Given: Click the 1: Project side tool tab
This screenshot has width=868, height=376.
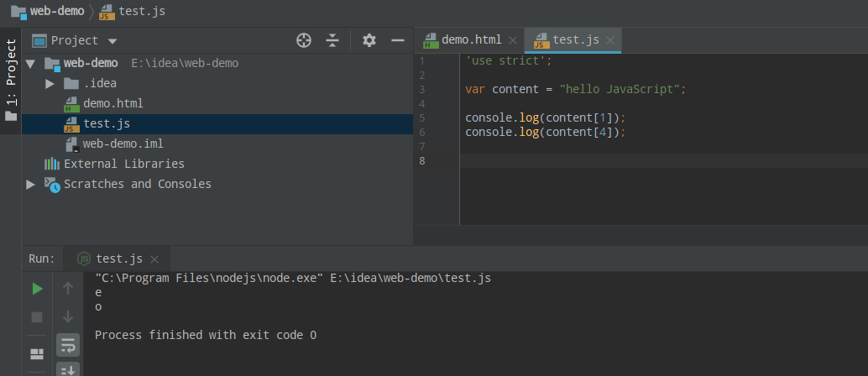Looking at the screenshot, I should point(11,81).
